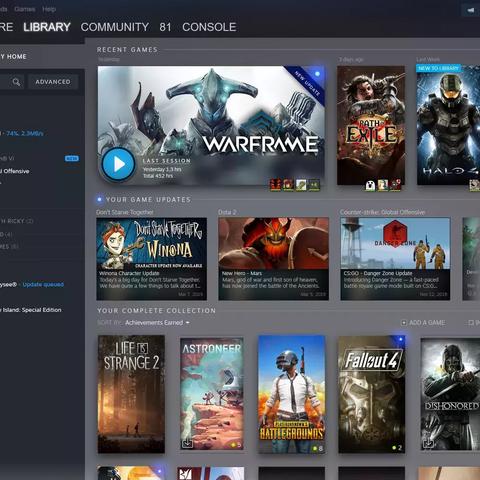Expand the 'RICKY (2)' sidebar category
The image size is (480, 480).
tap(17, 221)
